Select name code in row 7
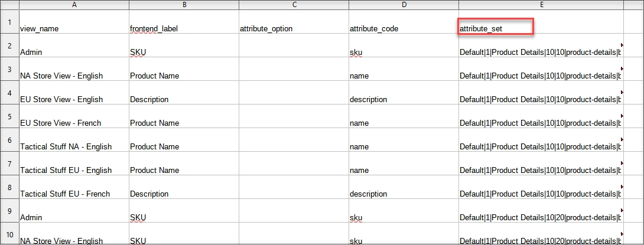Viewport: 644px width, 245px height. [404, 164]
